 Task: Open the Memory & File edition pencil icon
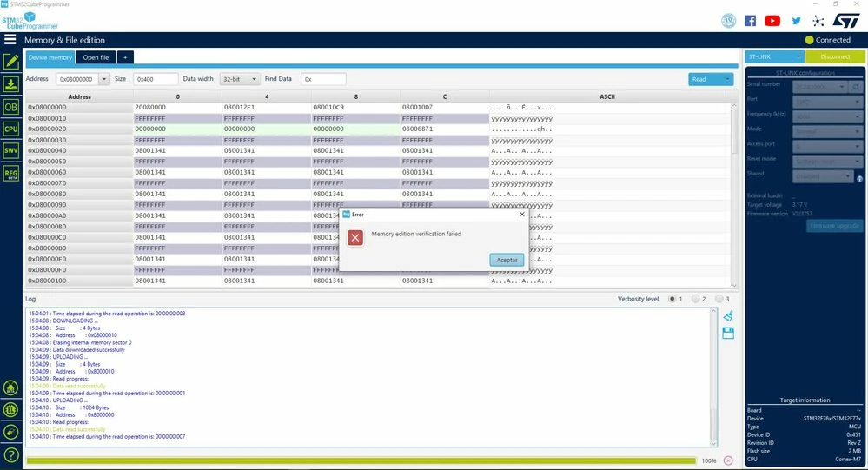coord(11,62)
